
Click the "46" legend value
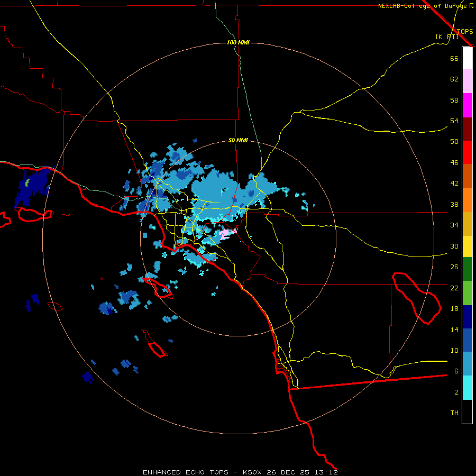tap(454, 163)
